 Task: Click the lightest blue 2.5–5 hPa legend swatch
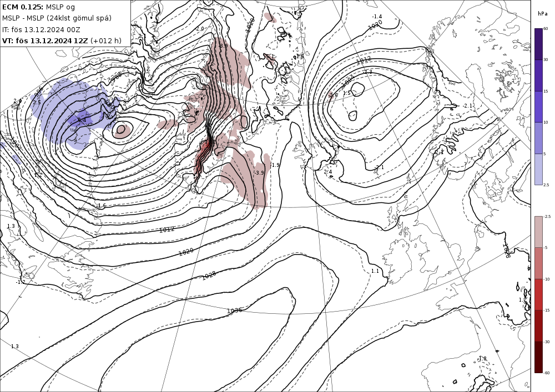538,169
